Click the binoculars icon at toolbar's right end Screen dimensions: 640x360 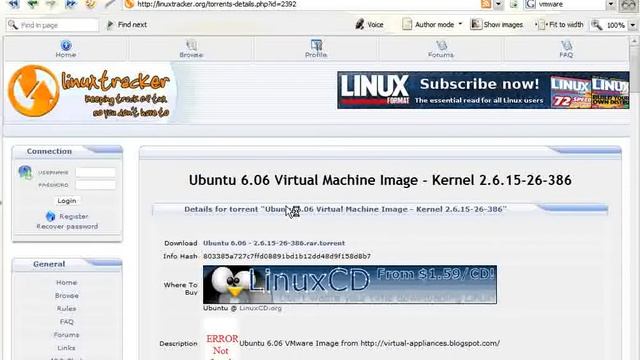(x=629, y=4)
